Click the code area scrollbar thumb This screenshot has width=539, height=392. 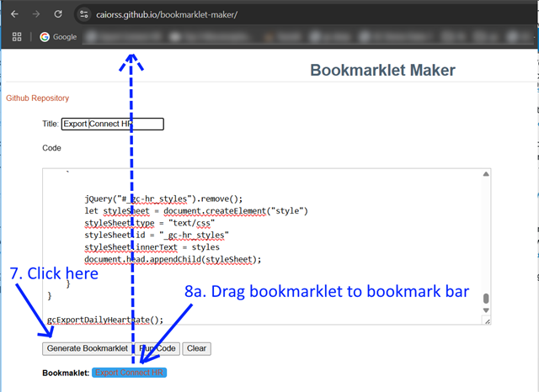(x=486, y=299)
